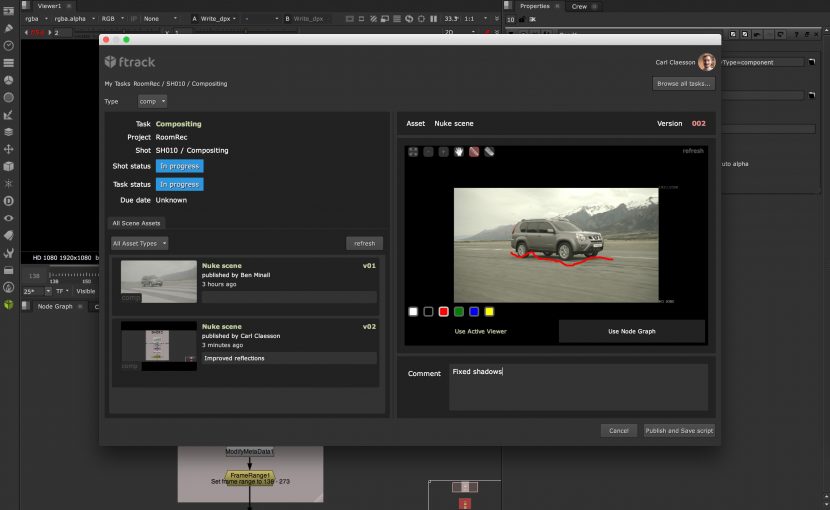Switch to the Node Graph tab

pos(55,307)
